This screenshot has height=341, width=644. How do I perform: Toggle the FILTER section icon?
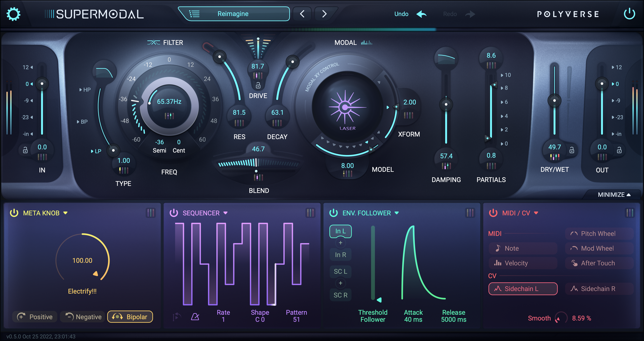pos(153,42)
